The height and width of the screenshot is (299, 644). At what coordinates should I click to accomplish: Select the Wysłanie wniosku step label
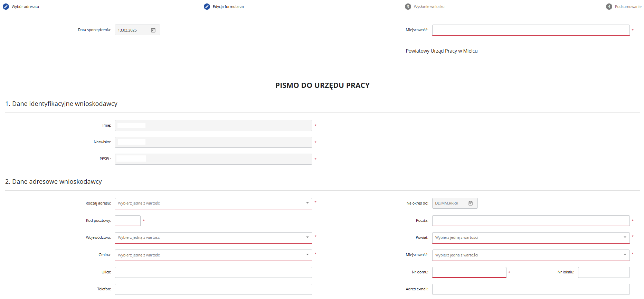429,7
